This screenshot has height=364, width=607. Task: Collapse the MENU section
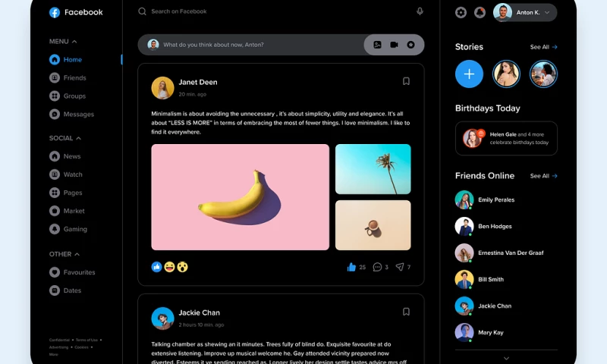point(74,42)
